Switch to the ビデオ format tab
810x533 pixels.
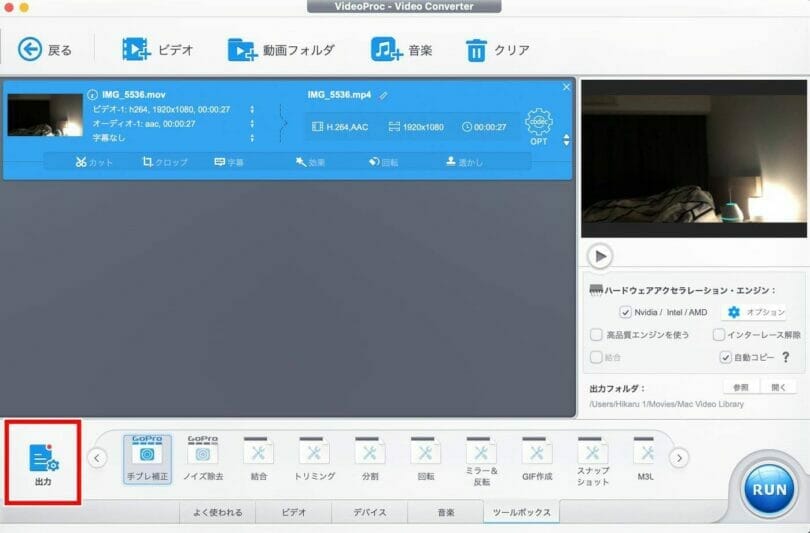pos(294,512)
